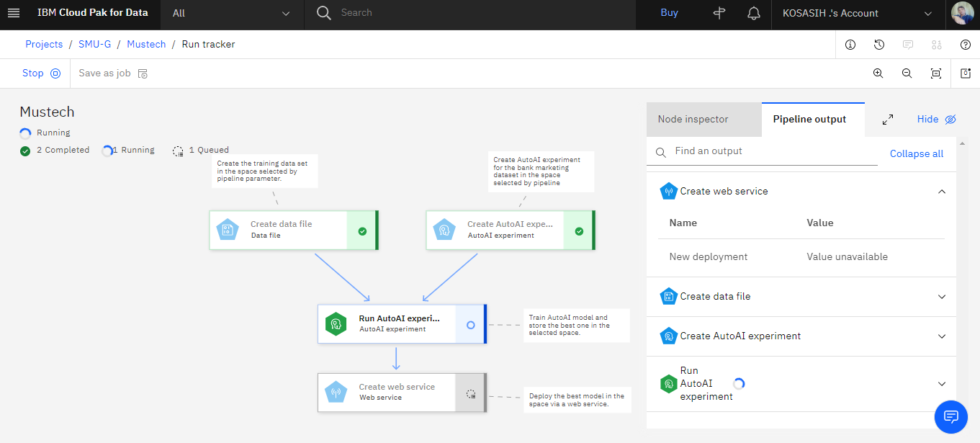Click the Deploy the best model comment
Screen dimensions: 980x443
(577, 400)
